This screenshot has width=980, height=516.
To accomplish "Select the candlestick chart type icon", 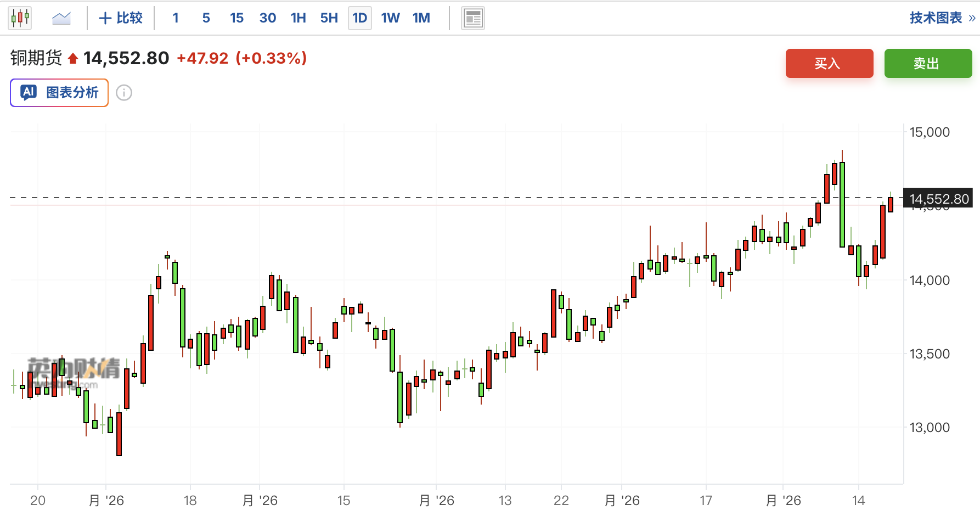I will pyautogui.click(x=20, y=18).
